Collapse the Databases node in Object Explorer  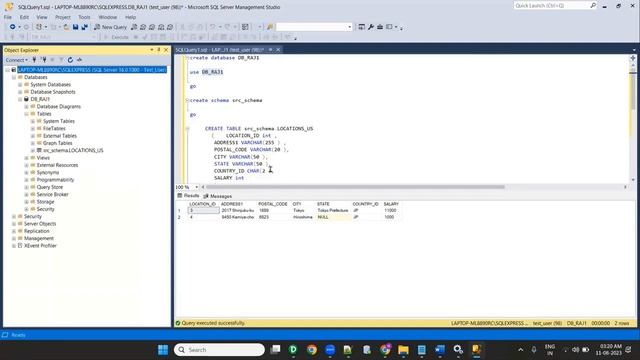coord(14,77)
